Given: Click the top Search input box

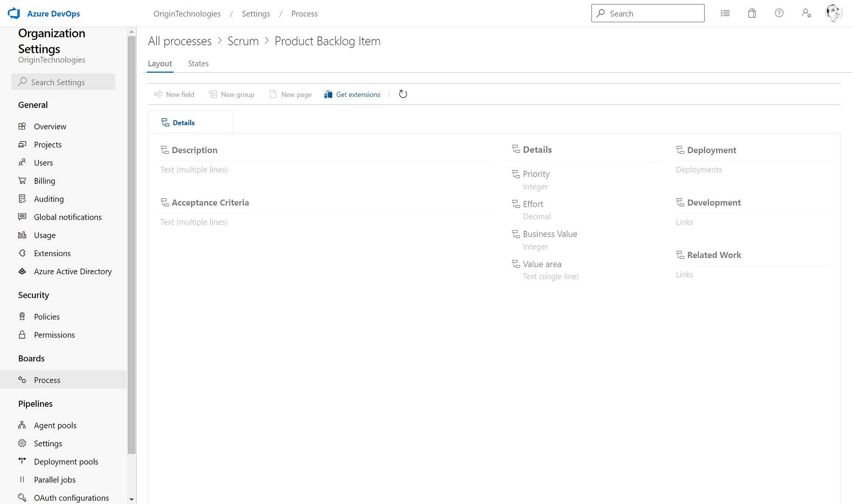Looking at the screenshot, I should [x=648, y=13].
